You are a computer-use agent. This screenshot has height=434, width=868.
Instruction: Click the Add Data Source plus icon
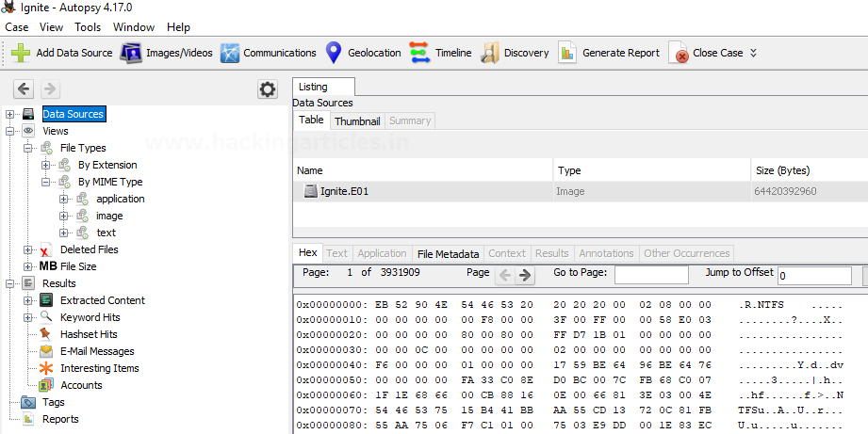click(x=21, y=53)
